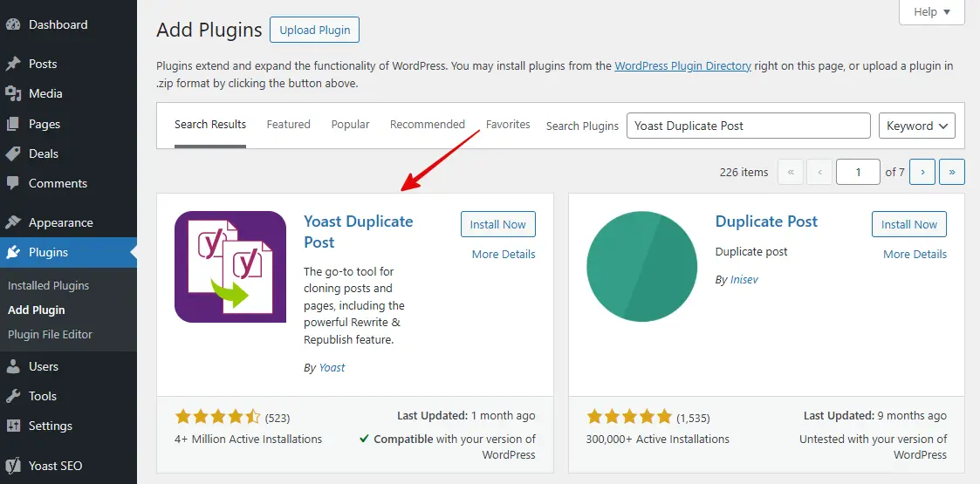Go to first page of results
The width and height of the screenshot is (980, 484).
790,172
